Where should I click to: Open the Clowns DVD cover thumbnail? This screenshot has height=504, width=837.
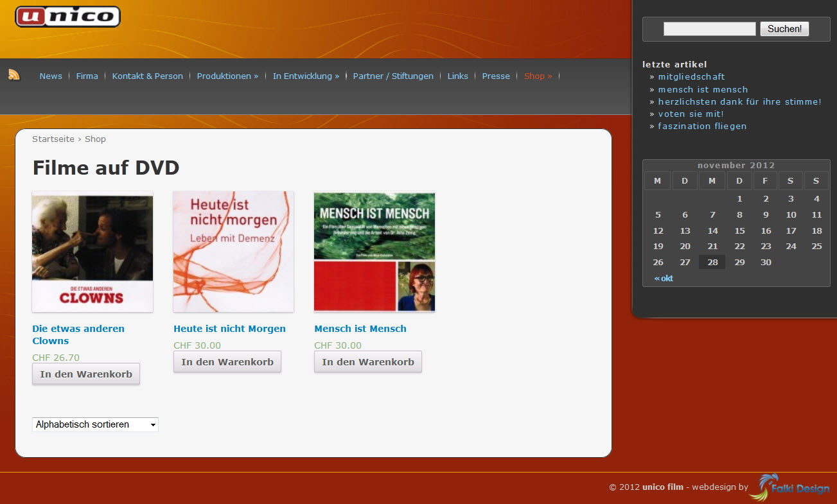coord(93,252)
